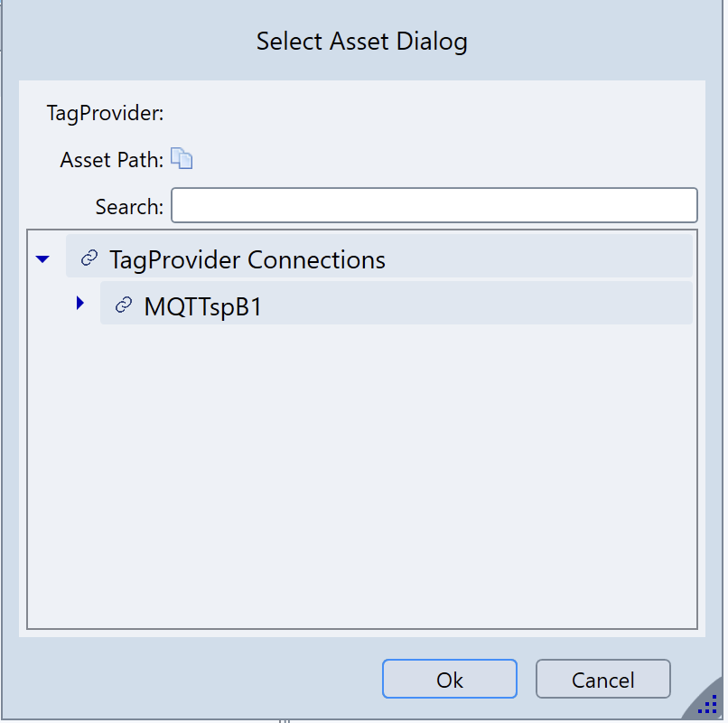Click the Select Asset Dialog title
The height and width of the screenshot is (723, 728).
tap(362, 42)
